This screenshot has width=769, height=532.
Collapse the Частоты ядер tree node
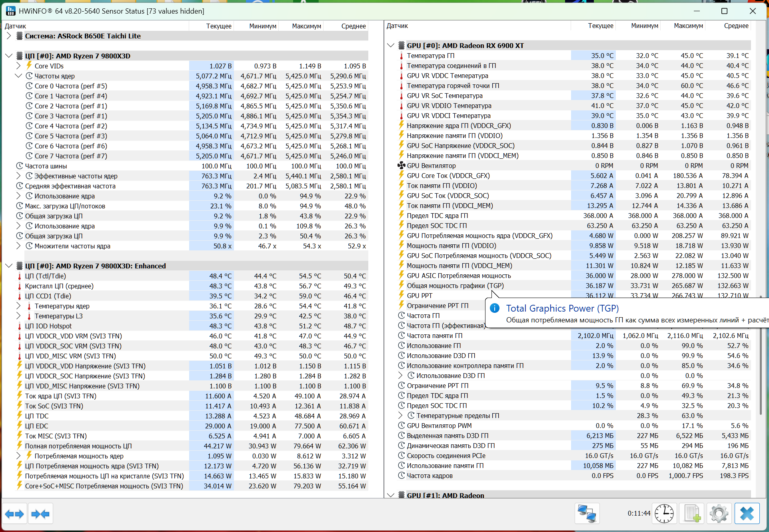[x=18, y=76]
